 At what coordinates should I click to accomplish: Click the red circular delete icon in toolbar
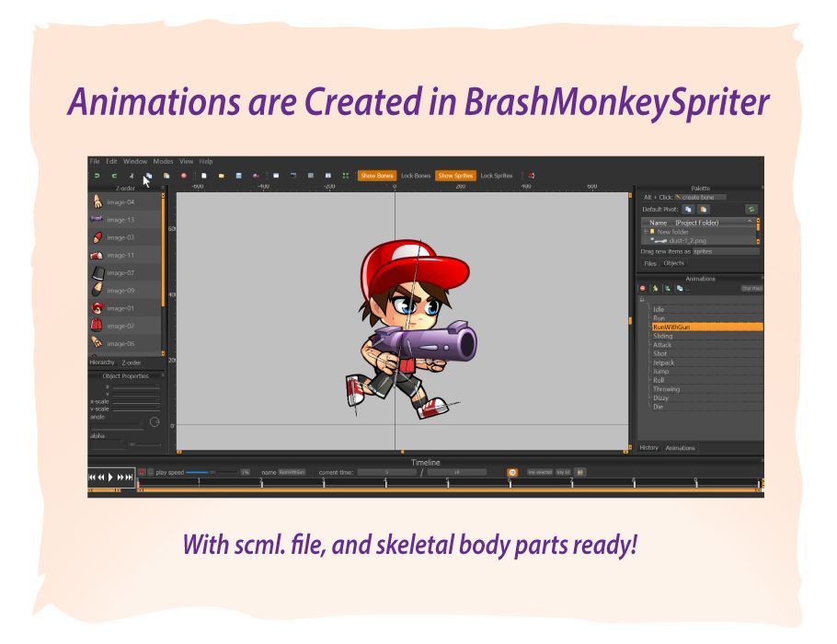(x=184, y=176)
